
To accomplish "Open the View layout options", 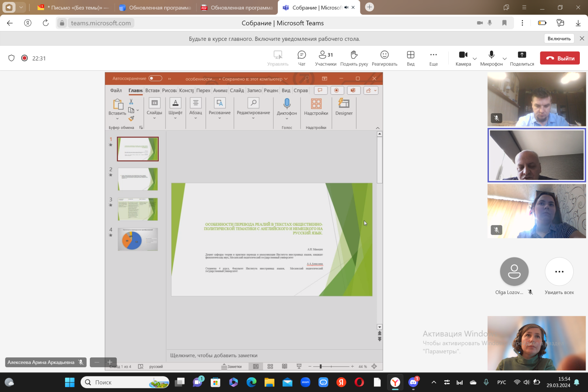I will (x=411, y=58).
